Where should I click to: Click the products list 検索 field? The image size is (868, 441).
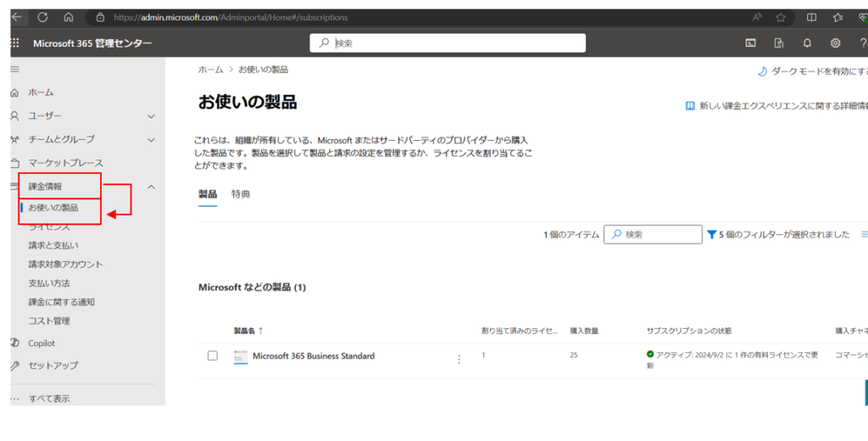pos(653,234)
